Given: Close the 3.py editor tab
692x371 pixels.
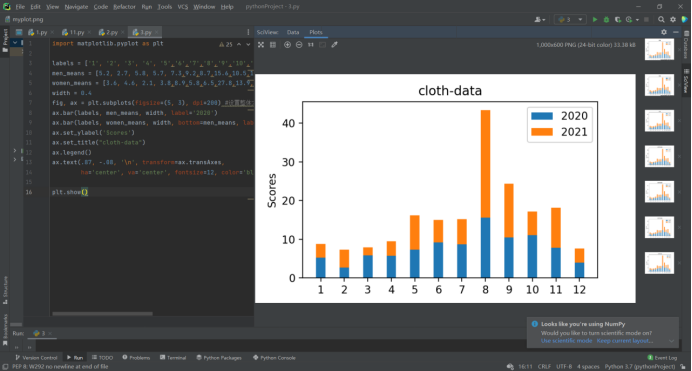Looking at the screenshot, I should pyautogui.click(x=157, y=32).
